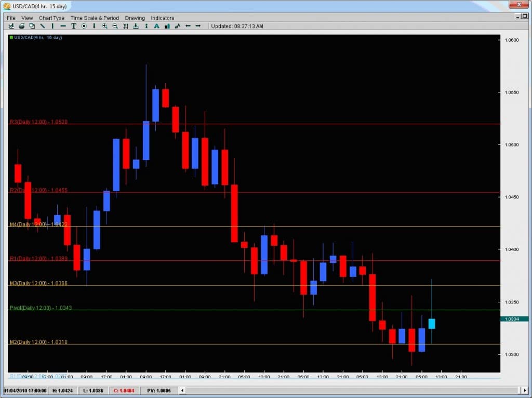The height and width of the screenshot is (398, 532).
Task: Click the Updated 08:37:13 AM timestamp
Action: [237, 26]
